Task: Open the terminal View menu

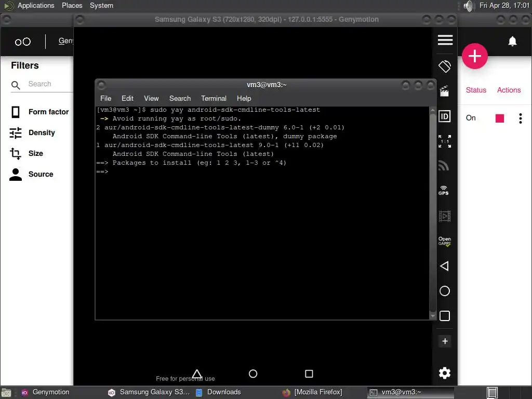Action: click(x=151, y=98)
